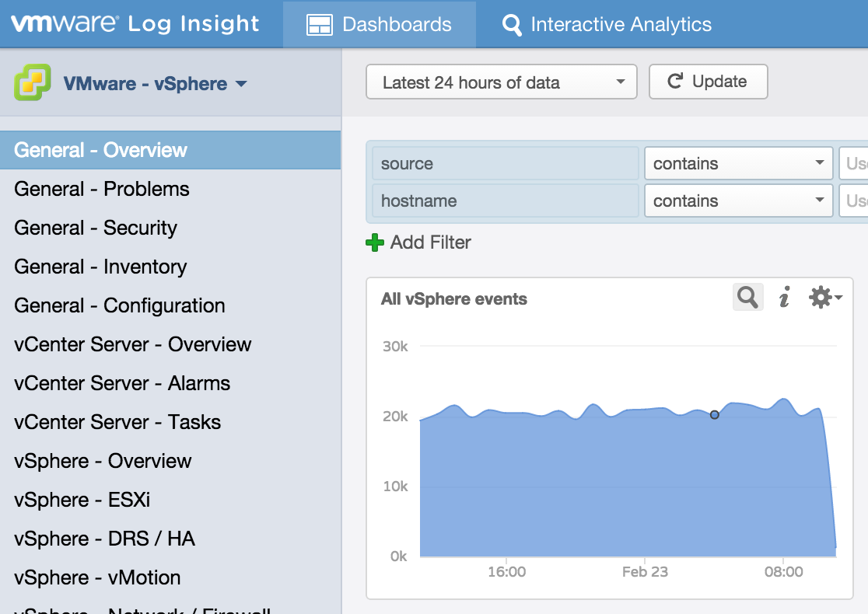Open the Latest 24 hours of data dropdown

[x=501, y=82]
